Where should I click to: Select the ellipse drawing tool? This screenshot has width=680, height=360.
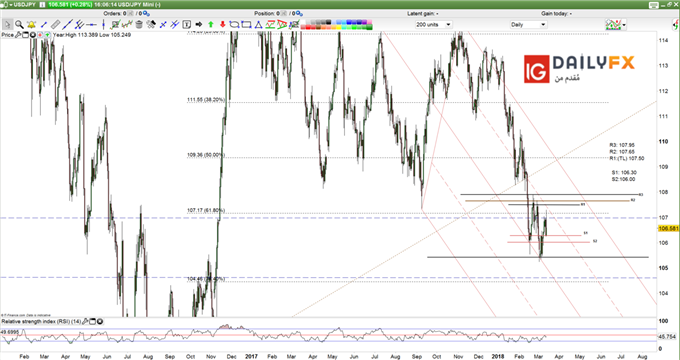(234, 24)
